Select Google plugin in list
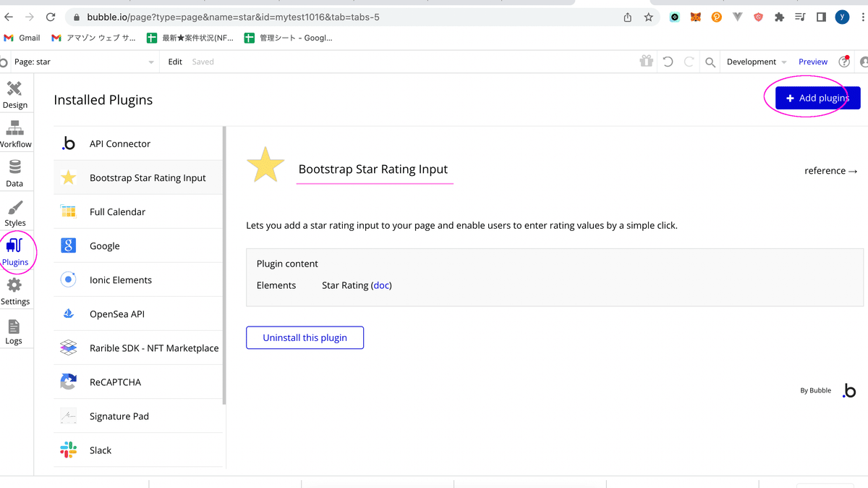 (138, 245)
